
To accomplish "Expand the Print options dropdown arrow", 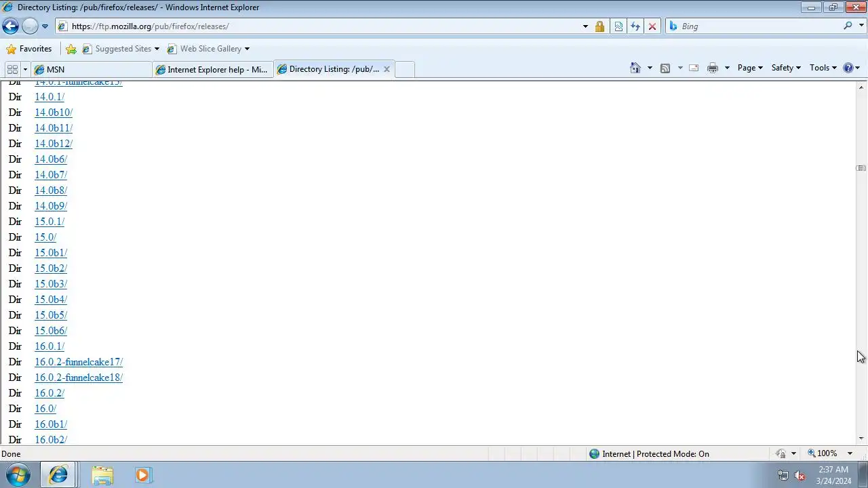I will (x=727, y=68).
